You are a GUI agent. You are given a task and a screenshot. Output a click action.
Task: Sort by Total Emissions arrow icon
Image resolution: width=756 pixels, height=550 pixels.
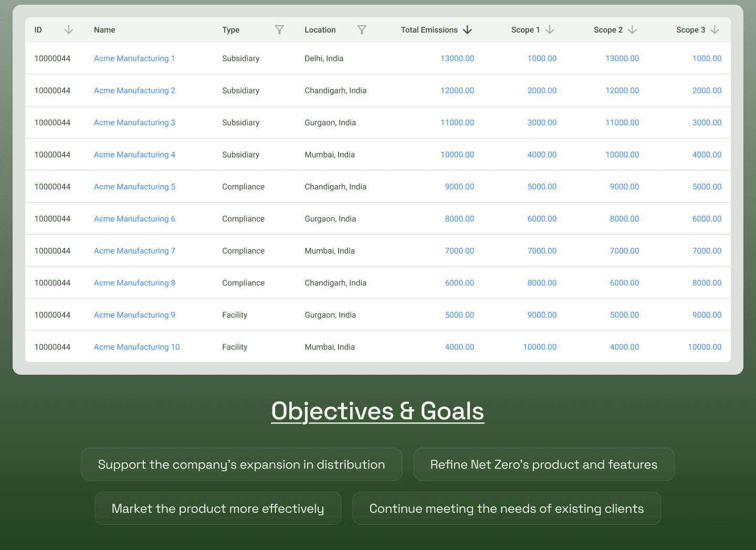(467, 30)
